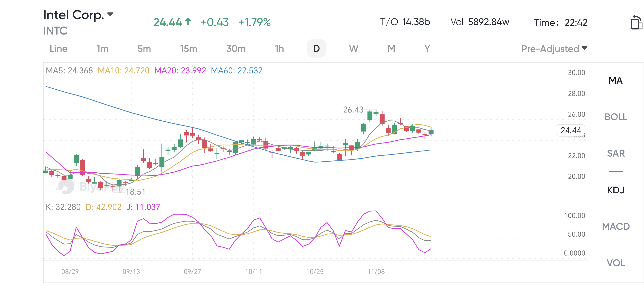
Task: Click the Time 22:42 label
Action: [x=561, y=23]
